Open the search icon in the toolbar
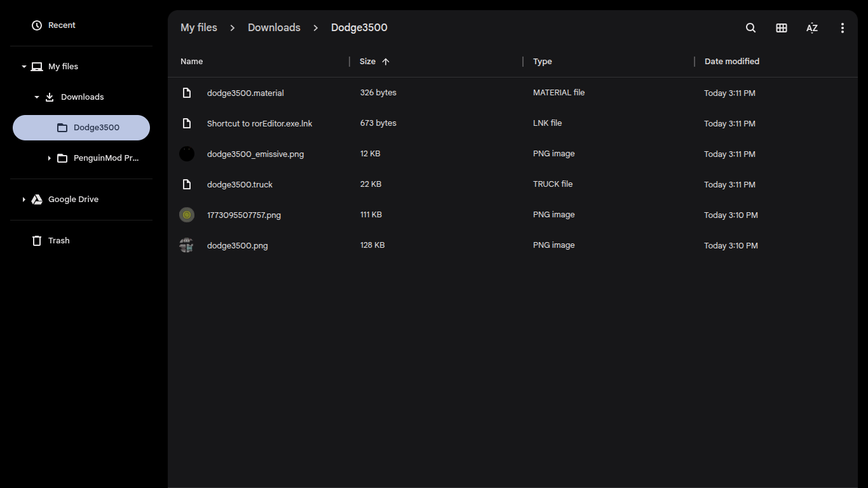 tap(750, 28)
